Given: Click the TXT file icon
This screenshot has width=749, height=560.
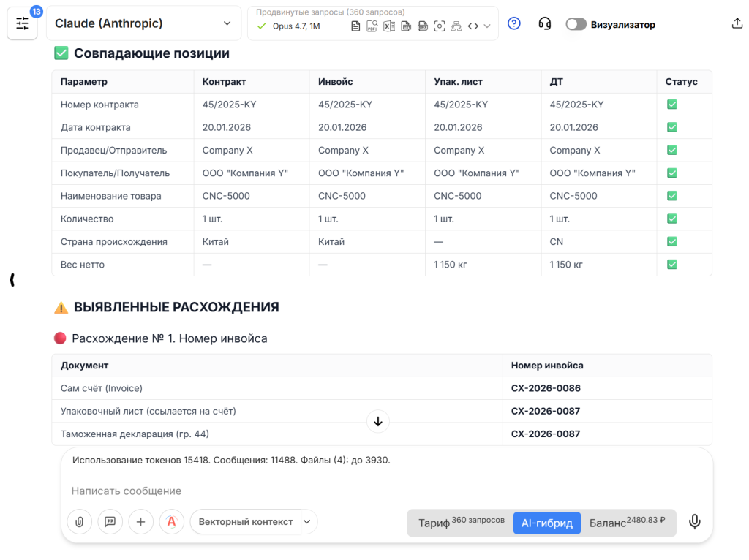Looking at the screenshot, I should coord(406,26).
